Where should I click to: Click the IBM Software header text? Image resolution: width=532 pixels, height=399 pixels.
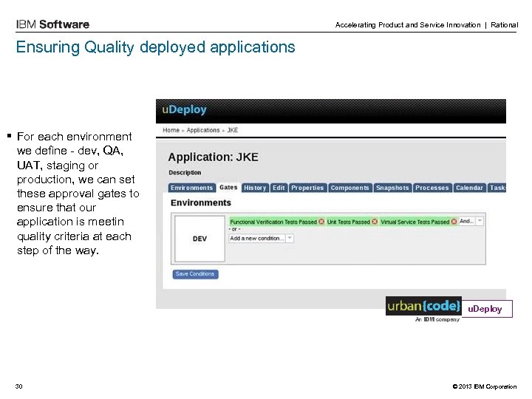coord(52,24)
